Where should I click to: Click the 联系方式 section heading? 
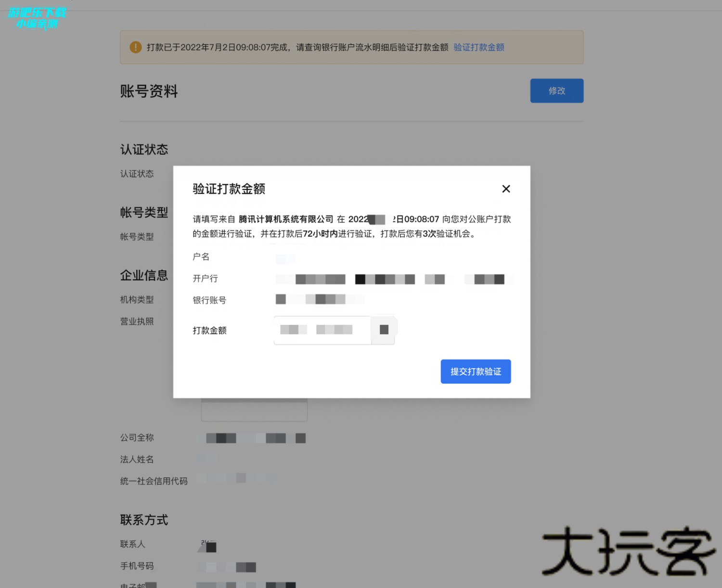click(144, 520)
